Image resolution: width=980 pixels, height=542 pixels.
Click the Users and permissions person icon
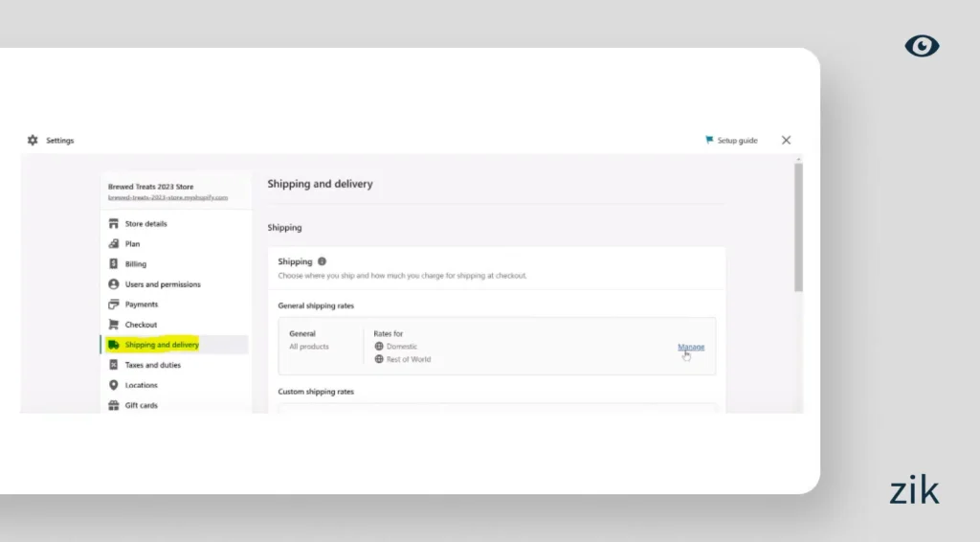tap(114, 284)
